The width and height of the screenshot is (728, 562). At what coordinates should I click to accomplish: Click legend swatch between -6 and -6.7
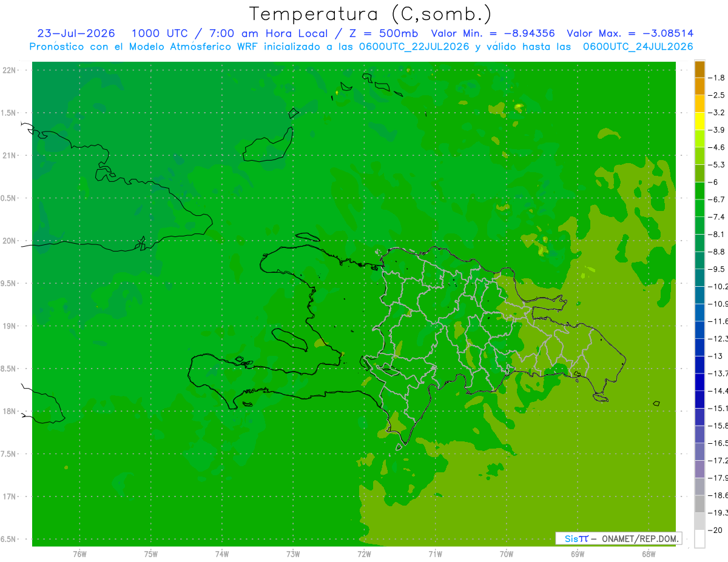pyautogui.click(x=699, y=190)
